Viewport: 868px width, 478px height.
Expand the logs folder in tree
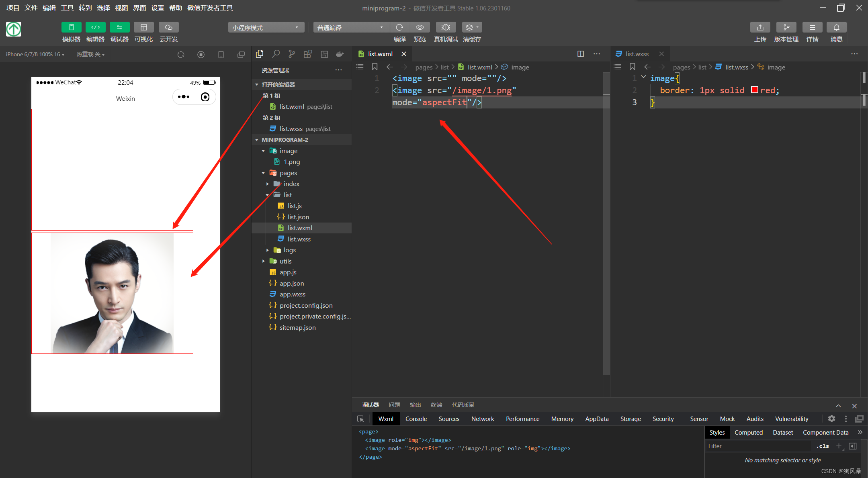[289, 250]
